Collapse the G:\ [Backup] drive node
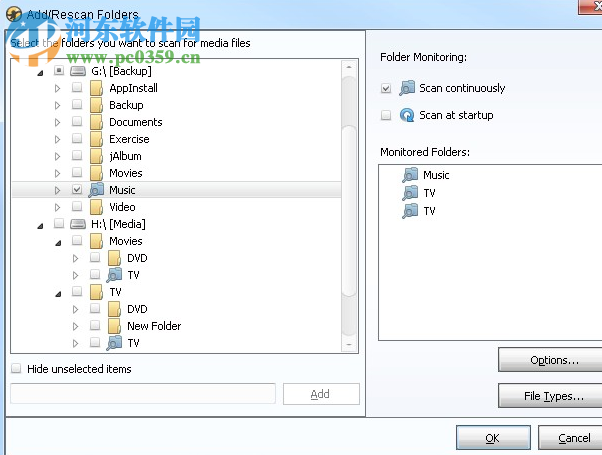 coord(40,73)
